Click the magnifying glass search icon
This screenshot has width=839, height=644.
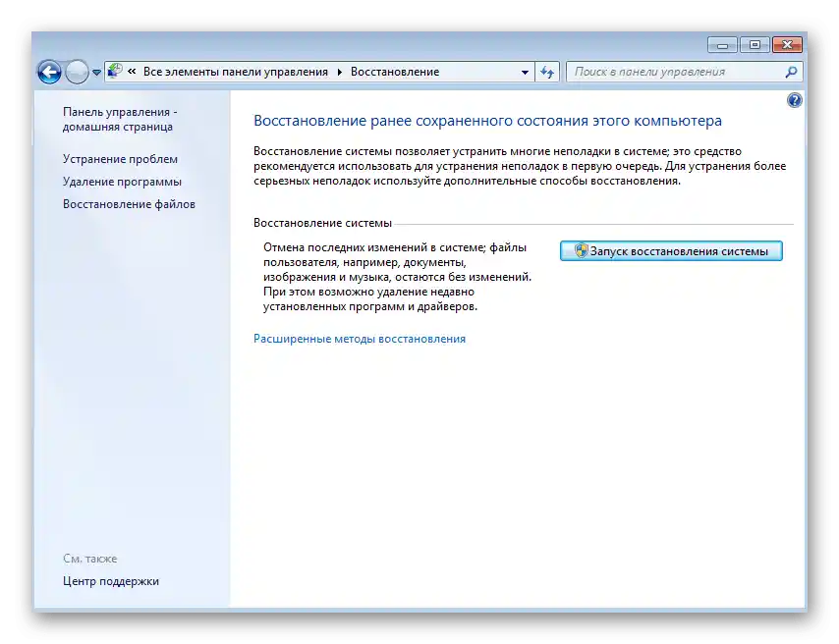tap(792, 72)
